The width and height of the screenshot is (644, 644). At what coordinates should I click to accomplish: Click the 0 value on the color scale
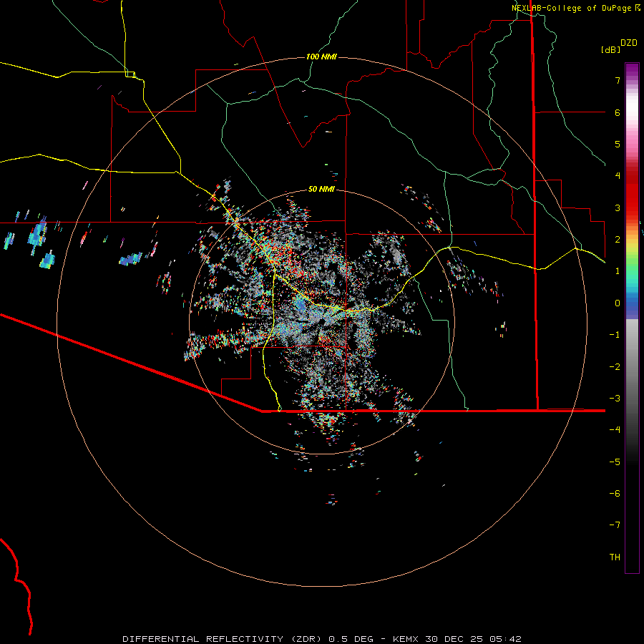coord(618,303)
